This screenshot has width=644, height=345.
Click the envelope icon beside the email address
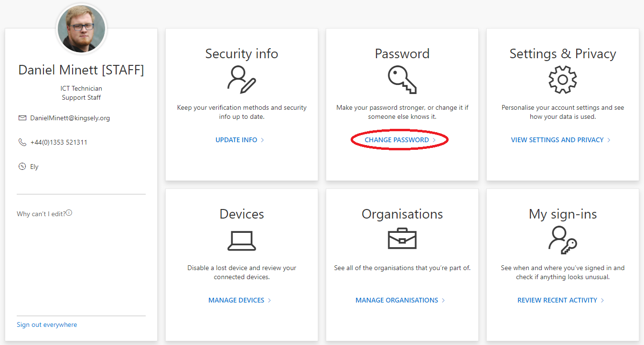(22, 118)
